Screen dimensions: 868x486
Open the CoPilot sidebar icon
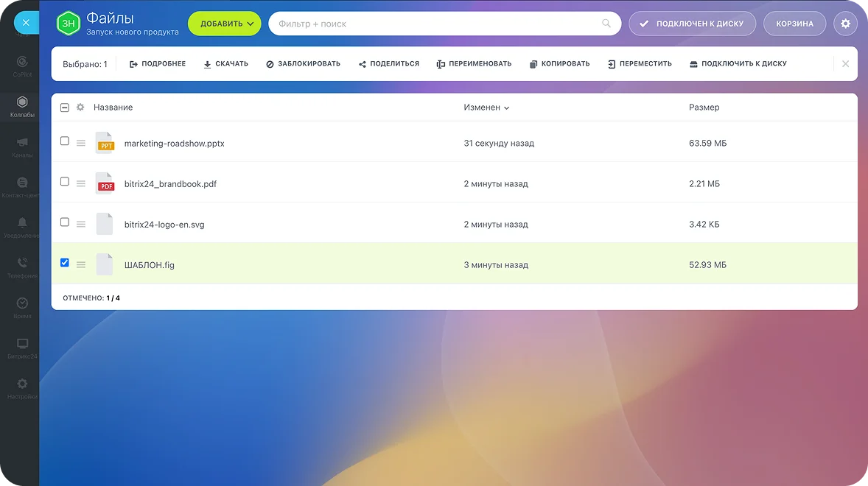pyautogui.click(x=22, y=62)
